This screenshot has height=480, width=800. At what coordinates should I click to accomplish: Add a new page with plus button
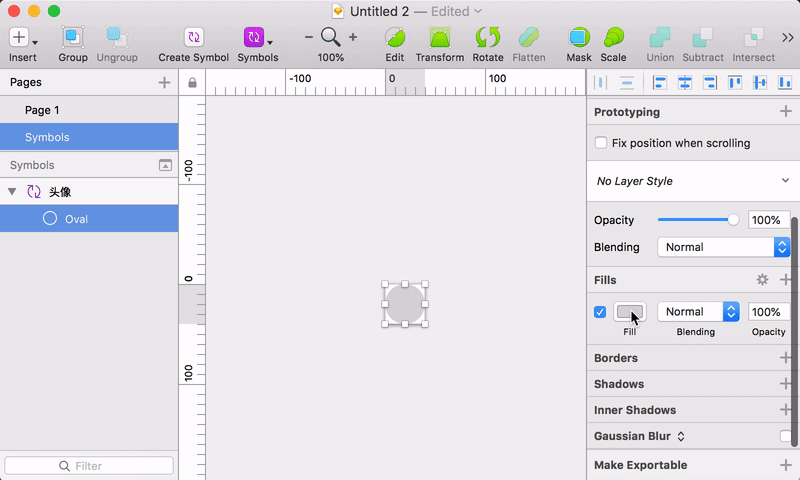[164, 83]
